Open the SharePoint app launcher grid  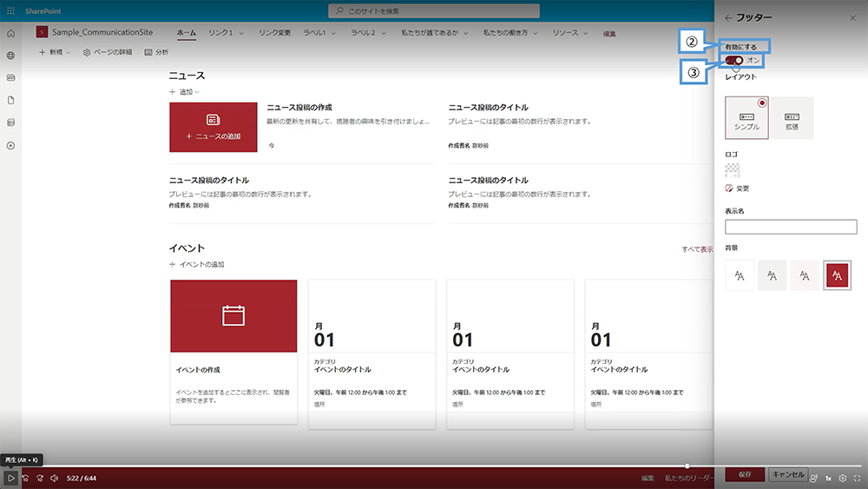10,10
